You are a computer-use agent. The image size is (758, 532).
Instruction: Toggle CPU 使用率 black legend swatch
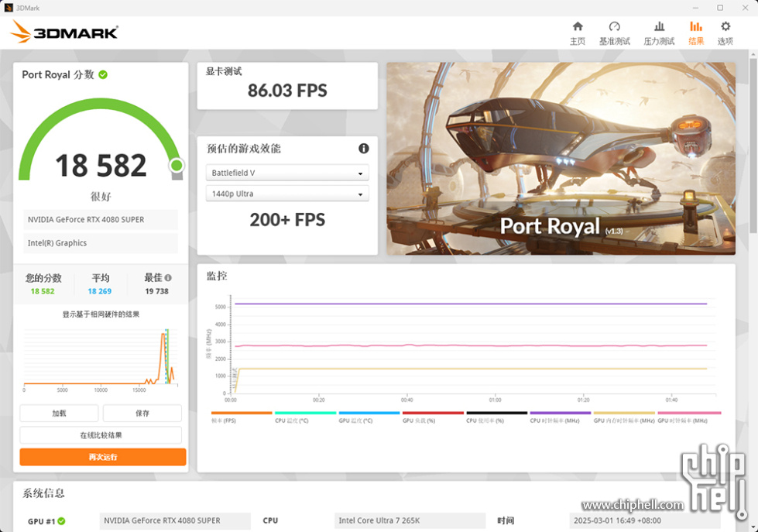point(497,413)
